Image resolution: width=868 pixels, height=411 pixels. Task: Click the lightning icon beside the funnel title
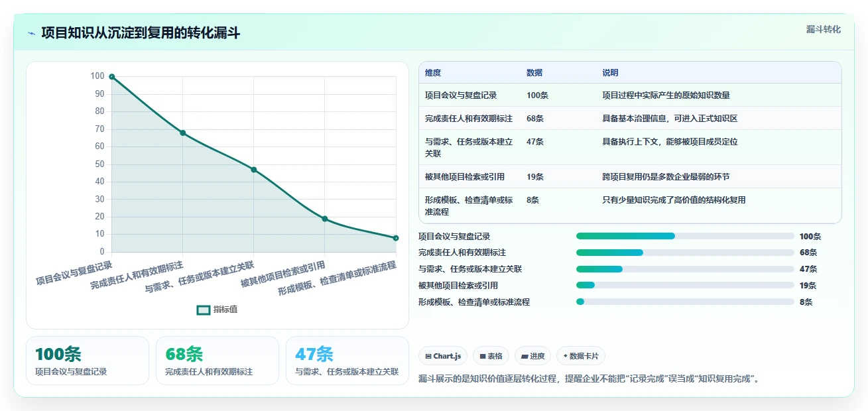click(x=32, y=33)
